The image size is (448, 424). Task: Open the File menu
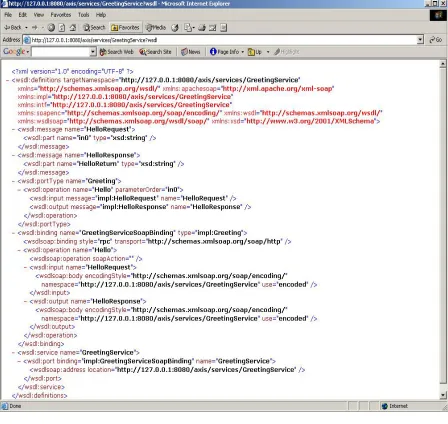pos(8,15)
